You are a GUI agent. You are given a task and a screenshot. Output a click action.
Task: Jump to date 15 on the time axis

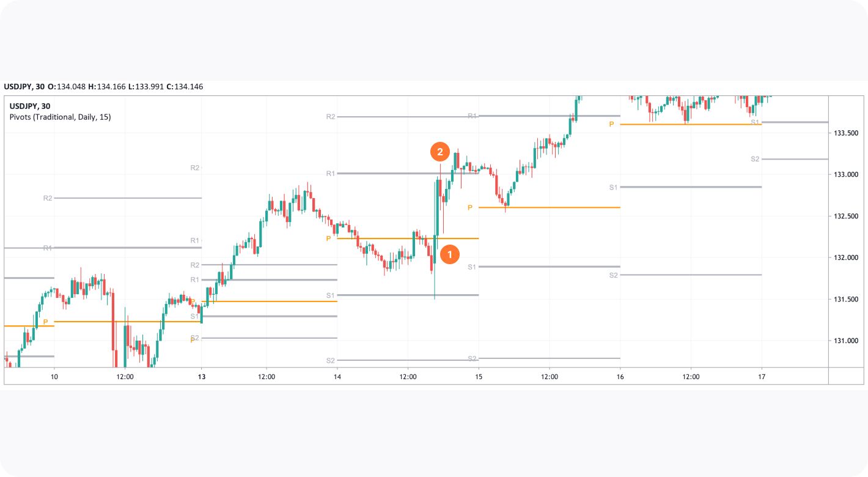coord(479,377)
